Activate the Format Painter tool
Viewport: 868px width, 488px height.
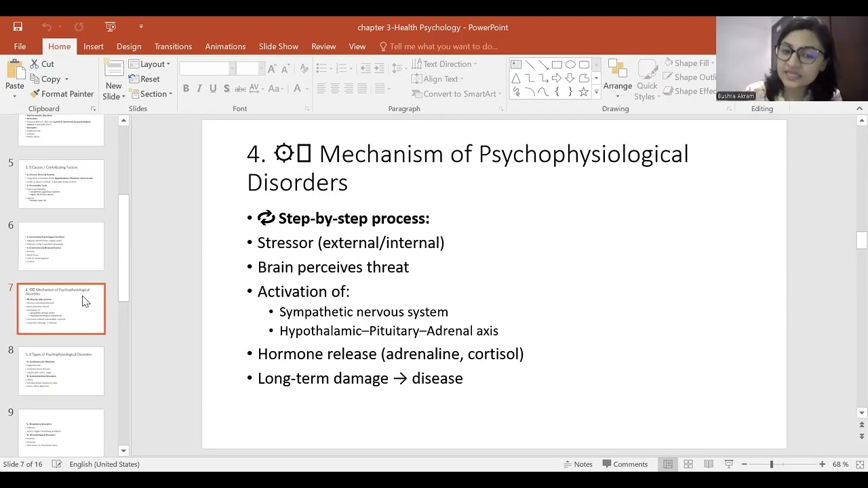click(x=62, y=94)
